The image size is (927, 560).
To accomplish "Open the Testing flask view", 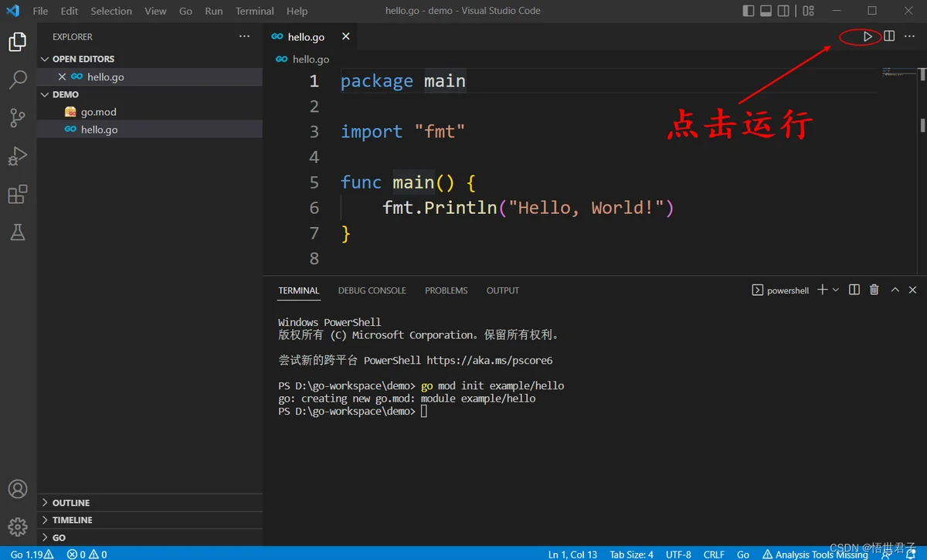I will coord(18,232).
